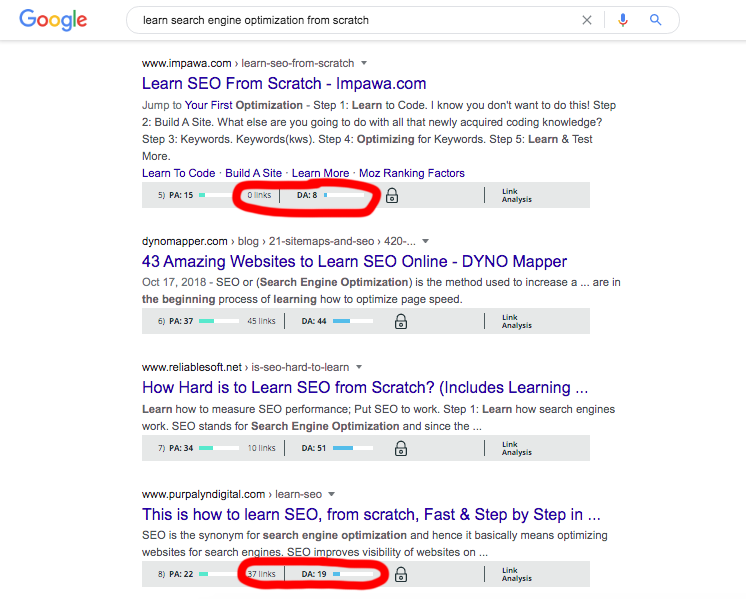Click the '37 links' count on purpalyndigital row
Viewport: 746px width, 599px height.
click(261, 574)
